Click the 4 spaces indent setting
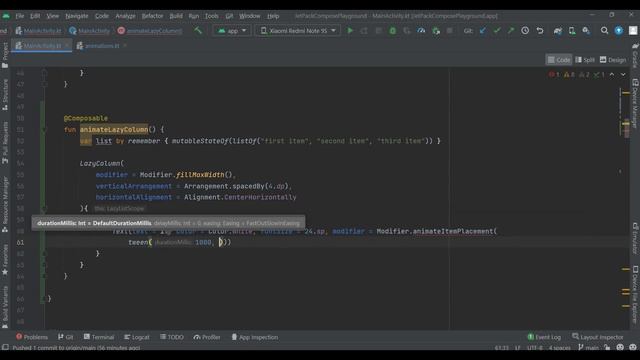The height and width of the screenshot is (360, 640). 559,348
